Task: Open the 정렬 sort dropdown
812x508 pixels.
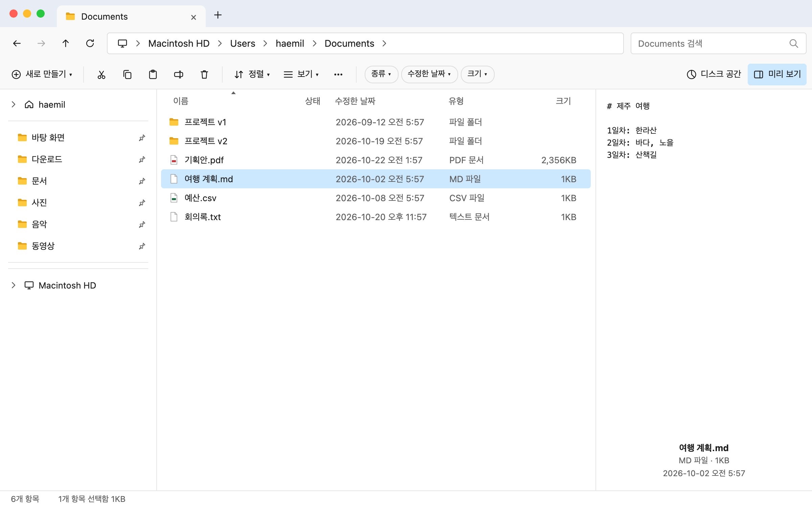Action: [252, 74]
